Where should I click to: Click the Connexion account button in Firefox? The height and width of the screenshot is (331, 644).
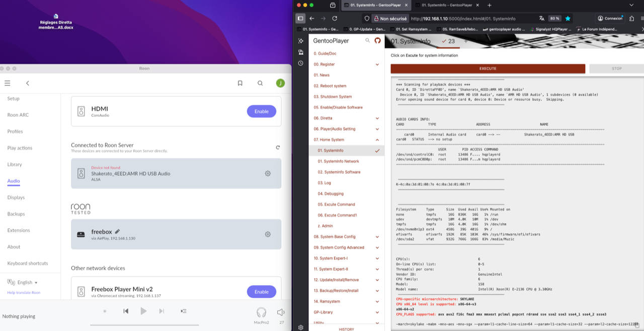[x=610, y=18]
